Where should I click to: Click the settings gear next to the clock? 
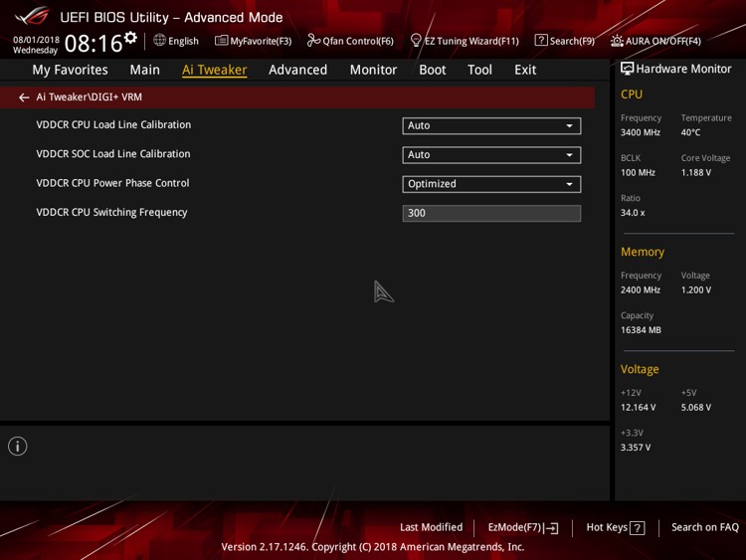(130, 38)
